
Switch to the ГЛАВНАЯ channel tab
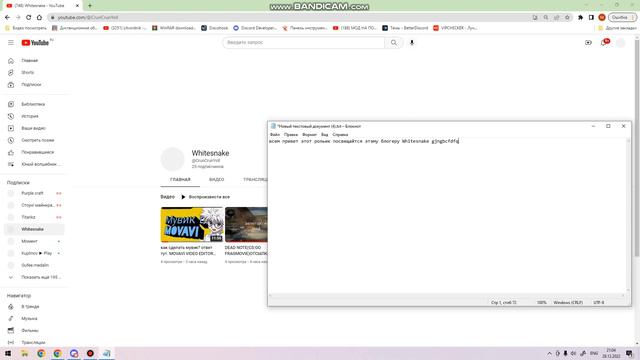point(180,180)
